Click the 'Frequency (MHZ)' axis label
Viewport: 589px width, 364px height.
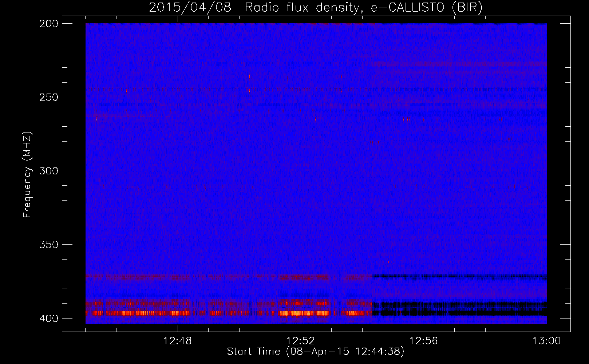pyautogui.click(x=27, y=175)
